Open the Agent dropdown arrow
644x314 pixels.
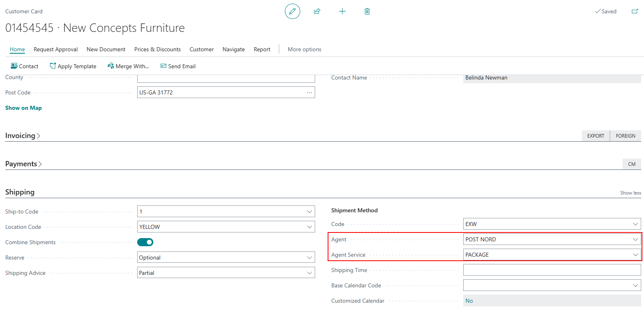636,239
